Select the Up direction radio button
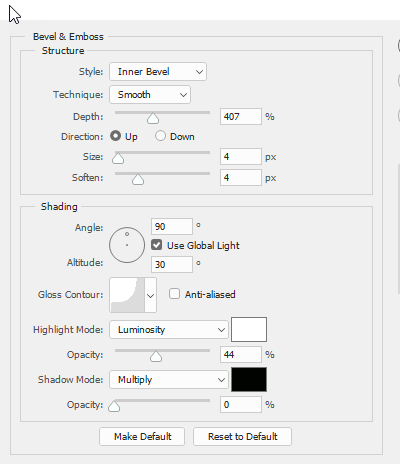Image resolution: width=400 pixels, height=464 pixels. pyautogui.click(x=115, y=136)
